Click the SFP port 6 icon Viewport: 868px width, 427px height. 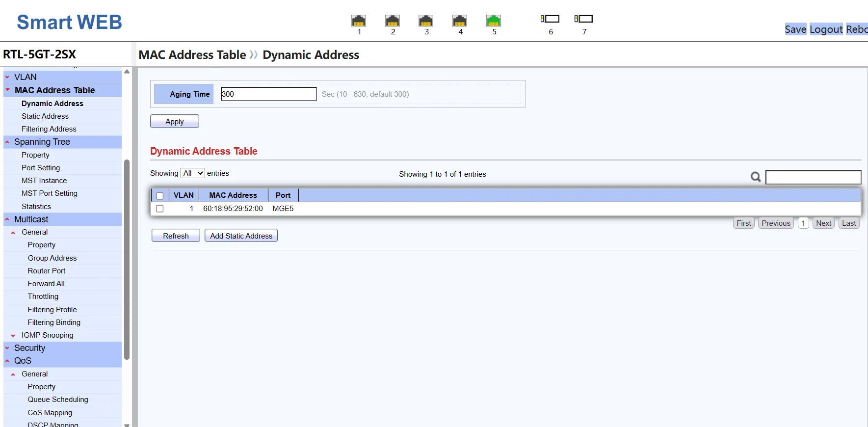pos(550,19)
